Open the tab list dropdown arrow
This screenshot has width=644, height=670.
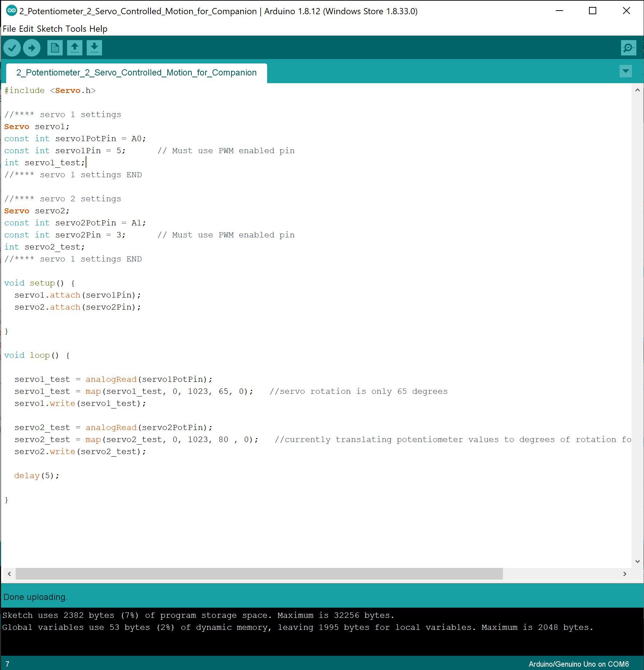pos(626,71)
